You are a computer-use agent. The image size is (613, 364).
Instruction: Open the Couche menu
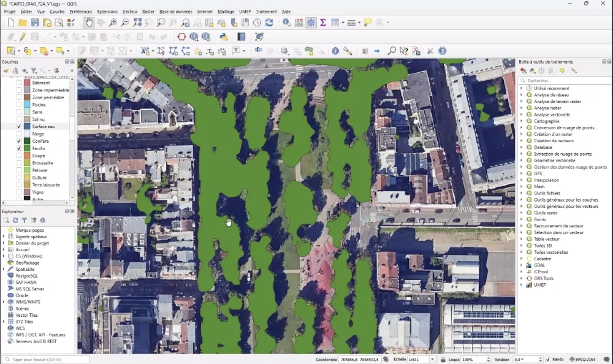pos(57,12)
